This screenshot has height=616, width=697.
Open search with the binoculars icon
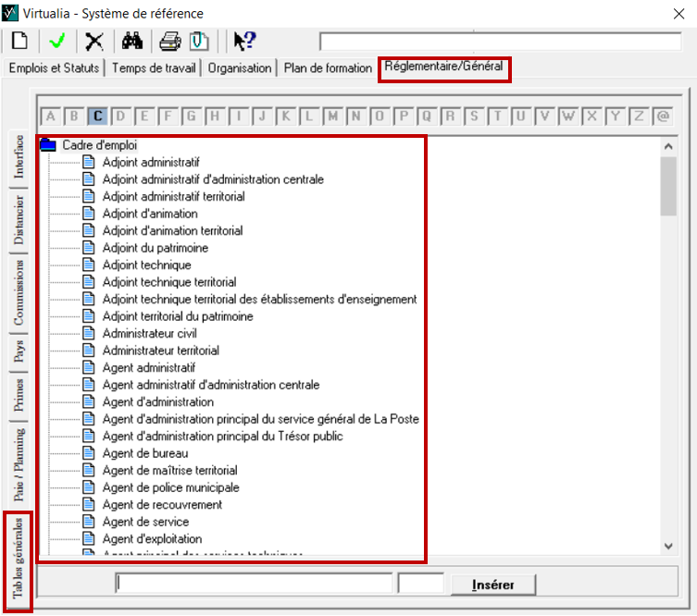[131, 42]
